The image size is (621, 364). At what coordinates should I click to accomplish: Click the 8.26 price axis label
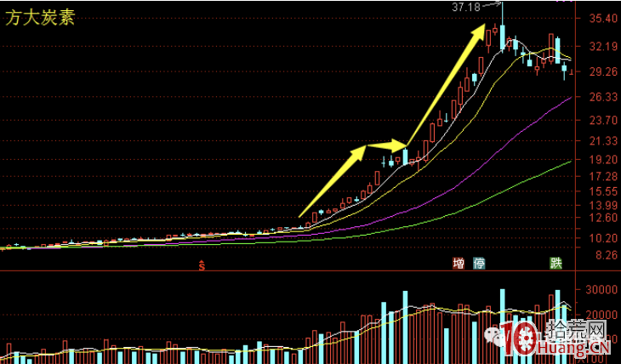[607, 254]
